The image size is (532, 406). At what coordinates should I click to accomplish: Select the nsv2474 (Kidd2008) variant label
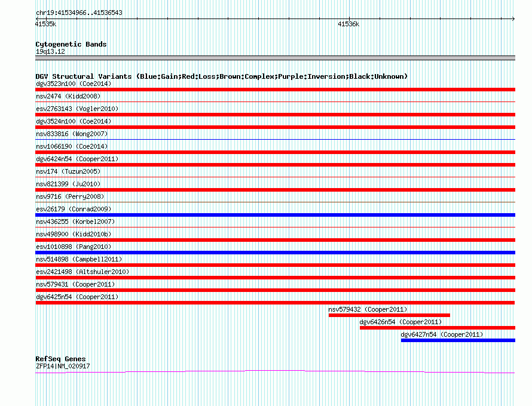click(x=68, y=96)
